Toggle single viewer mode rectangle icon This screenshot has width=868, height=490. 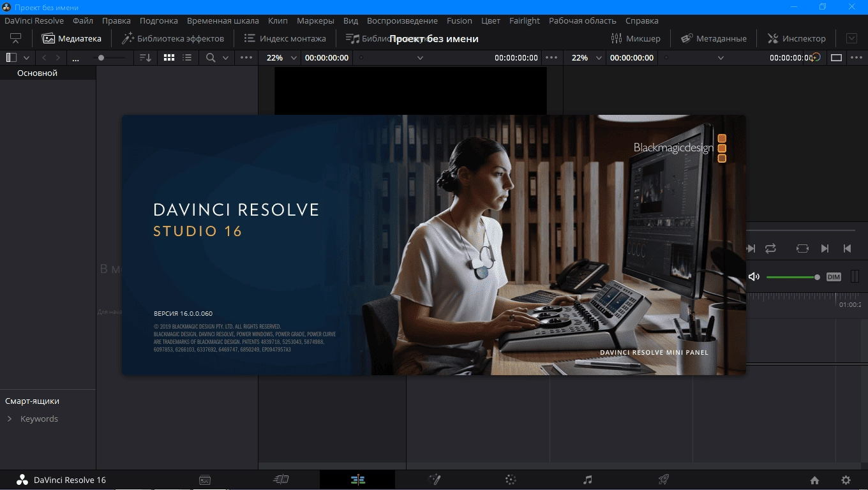[x=836, y=57]
